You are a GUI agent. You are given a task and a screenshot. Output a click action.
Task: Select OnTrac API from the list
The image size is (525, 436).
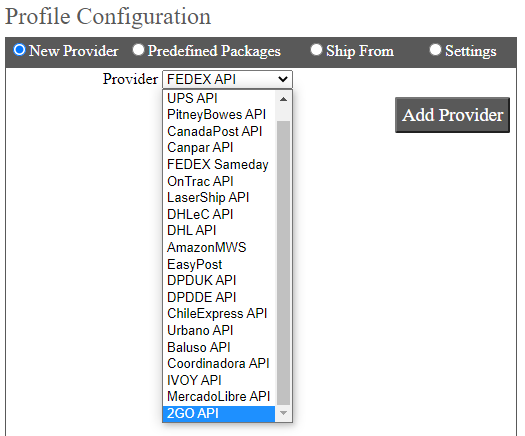click(219, 181)
